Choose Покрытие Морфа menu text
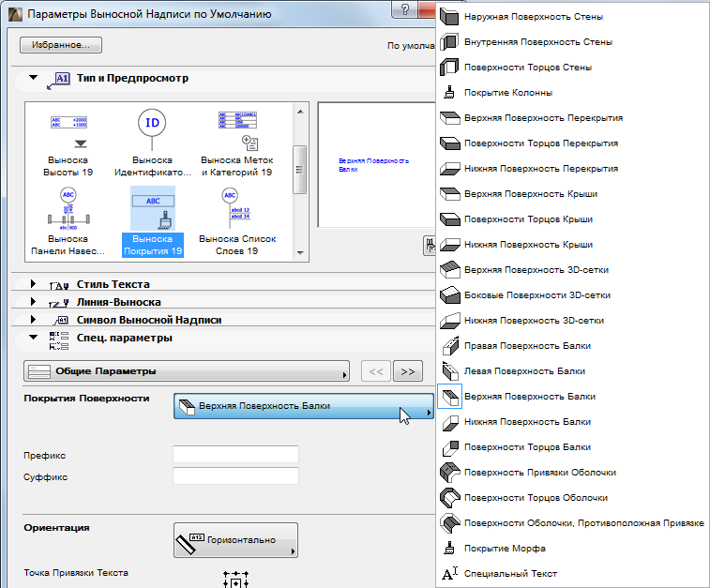This screenshot has width=710, height=588. (505, 549)
